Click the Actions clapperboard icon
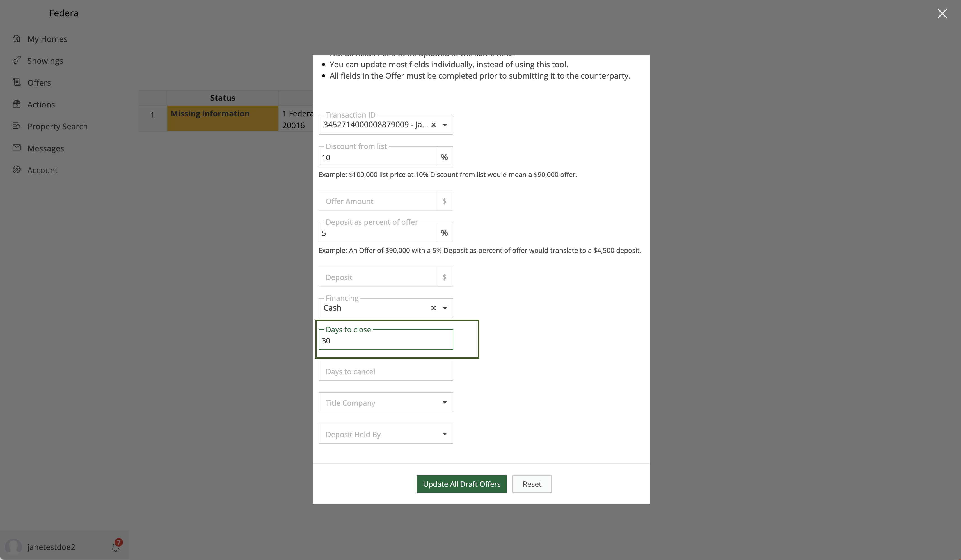This screenshot has height=560, width=961. [x=17, y=104]
